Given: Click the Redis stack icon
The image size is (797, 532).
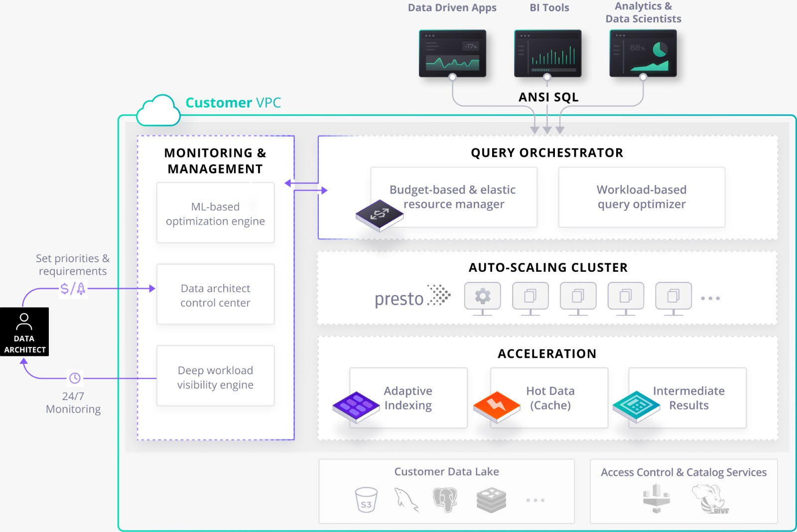Looking at the screenshot, I should pyautogui.click(x=491, y=499).
